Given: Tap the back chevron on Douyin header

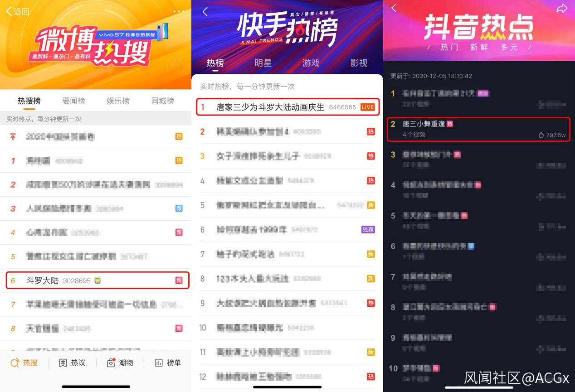Looking at the screenshot, I should [x=394, y=8].
